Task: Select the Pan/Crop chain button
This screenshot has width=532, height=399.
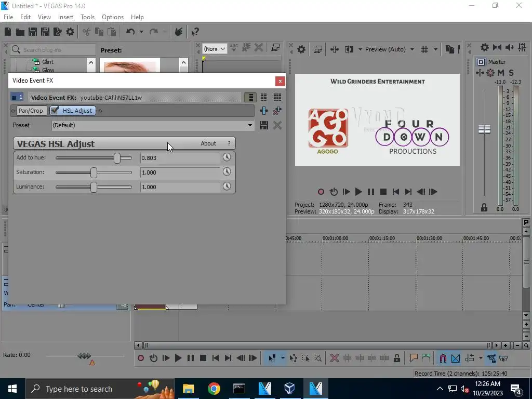Action: tap(31, 111)
